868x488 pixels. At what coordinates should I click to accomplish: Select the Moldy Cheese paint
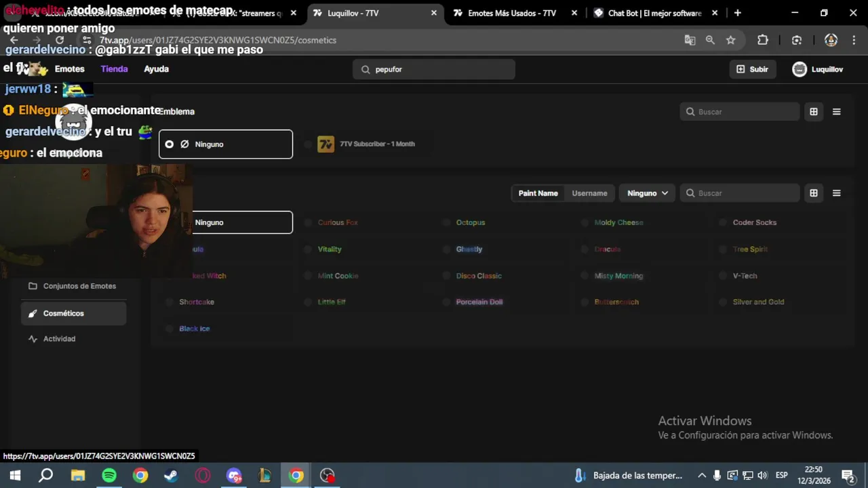coord(618,222)
